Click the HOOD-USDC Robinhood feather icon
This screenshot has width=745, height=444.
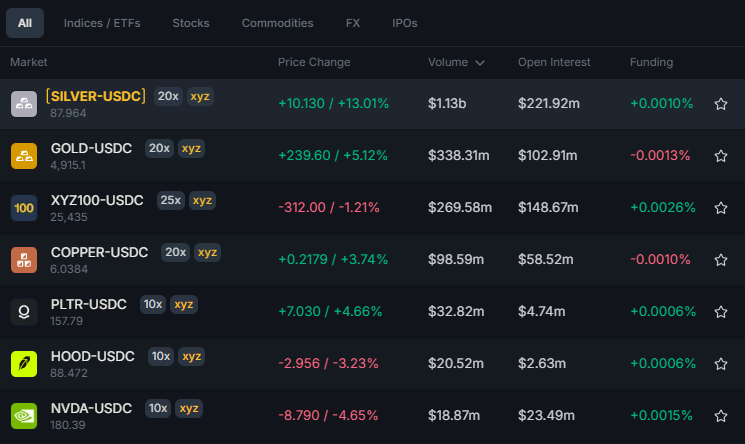pos(24,364)
